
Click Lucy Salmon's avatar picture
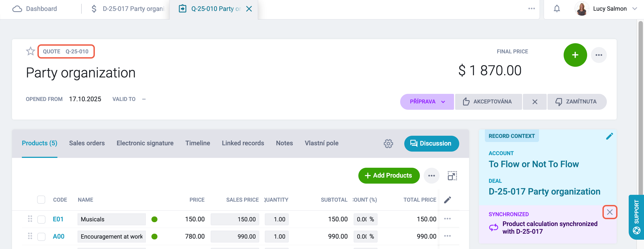(x=582, y=9)
